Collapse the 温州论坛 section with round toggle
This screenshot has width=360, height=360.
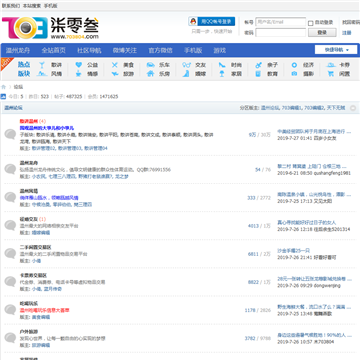click(x=353, y=108)
